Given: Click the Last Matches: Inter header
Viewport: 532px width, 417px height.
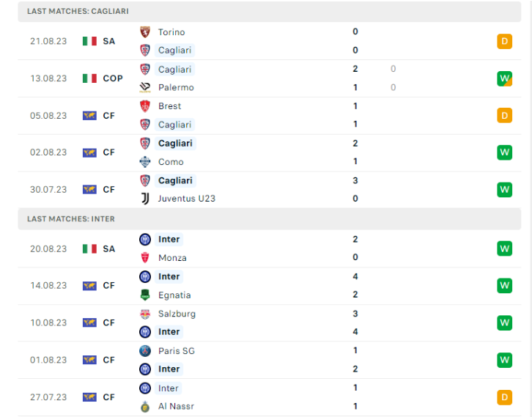Looking at the screenshot, I should click(x=71, y=218).
